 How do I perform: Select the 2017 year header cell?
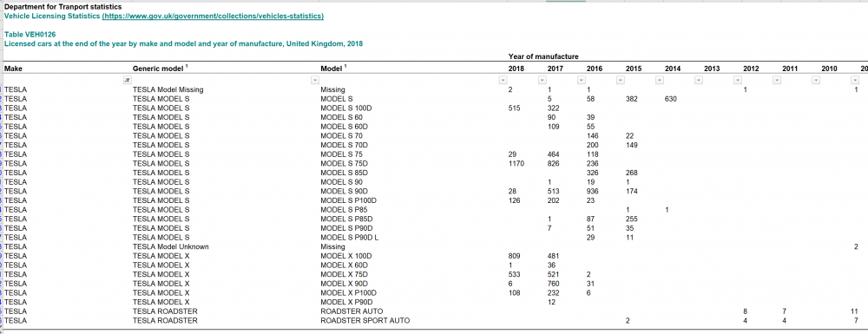pos(556,69)
